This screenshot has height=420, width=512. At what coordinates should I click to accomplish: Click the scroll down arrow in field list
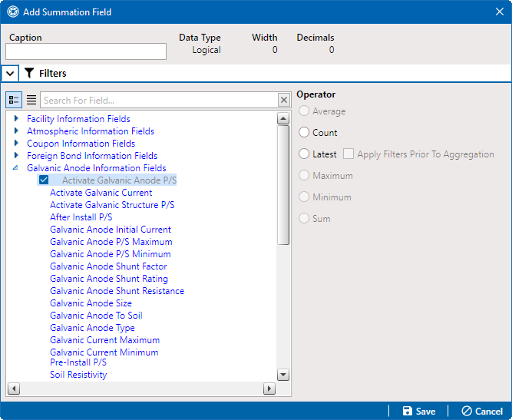point(283,375)
